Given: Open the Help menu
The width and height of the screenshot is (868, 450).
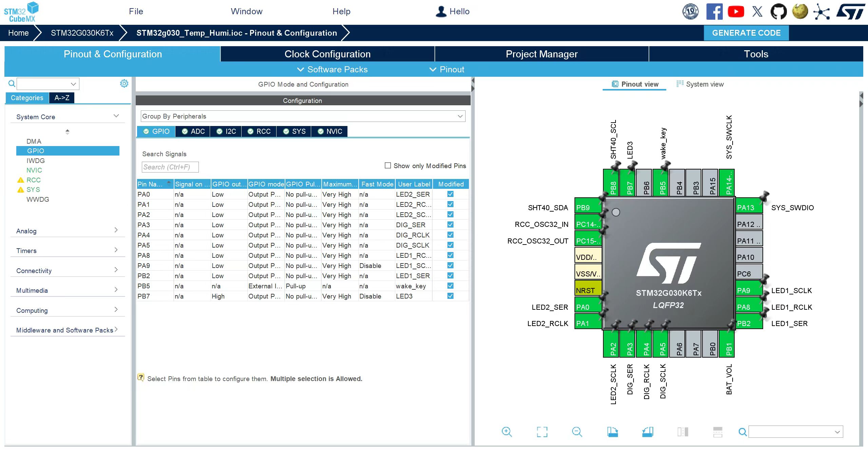Looking at the screenshot, I should pyautogui.click(x=341, y=11).
